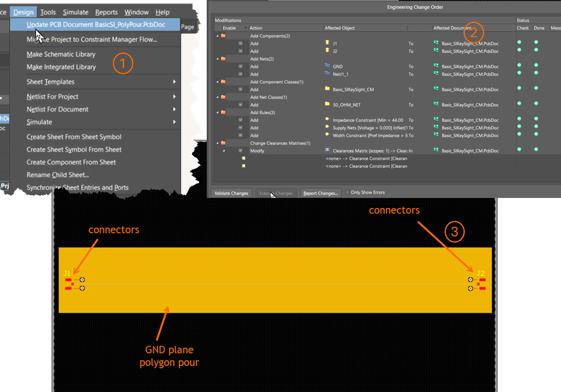Image resolution: width=561 pixels, height=392 pixels.
Task: Click the Check status icon for 50_OHM_NET
Action: pyautogui.click(x=519, y=103)
